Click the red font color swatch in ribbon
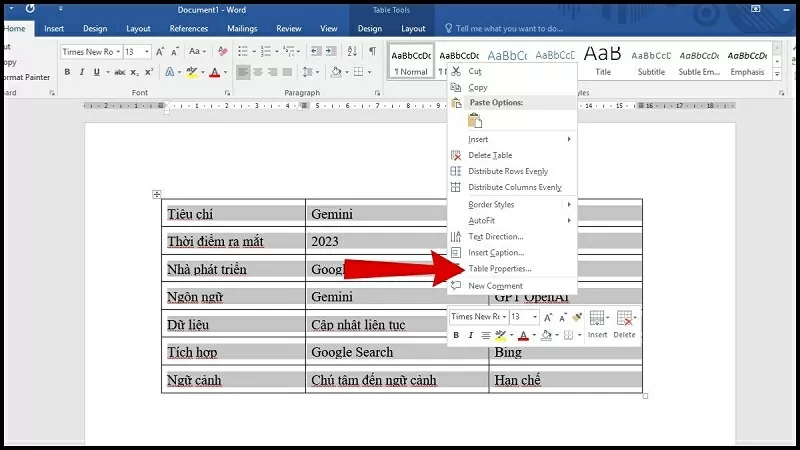Image resolution: width=800 pixels, height=450 pixels. coord(215,72)
